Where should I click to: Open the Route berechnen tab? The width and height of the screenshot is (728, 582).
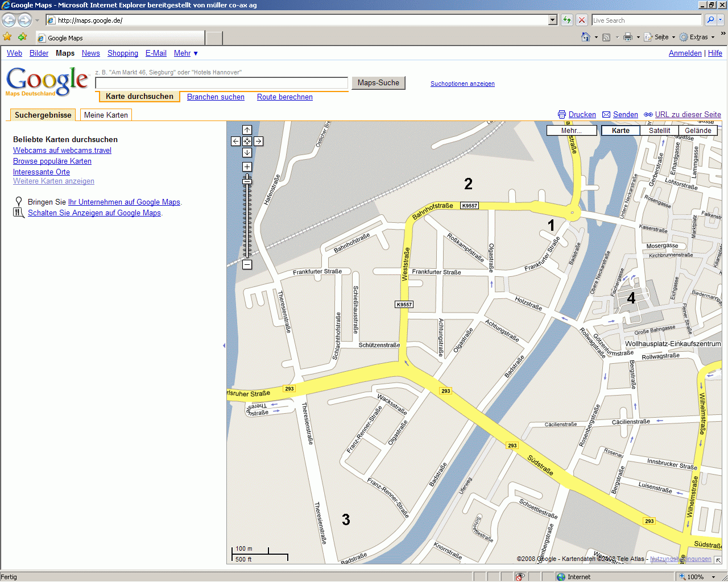click(285, 97)
